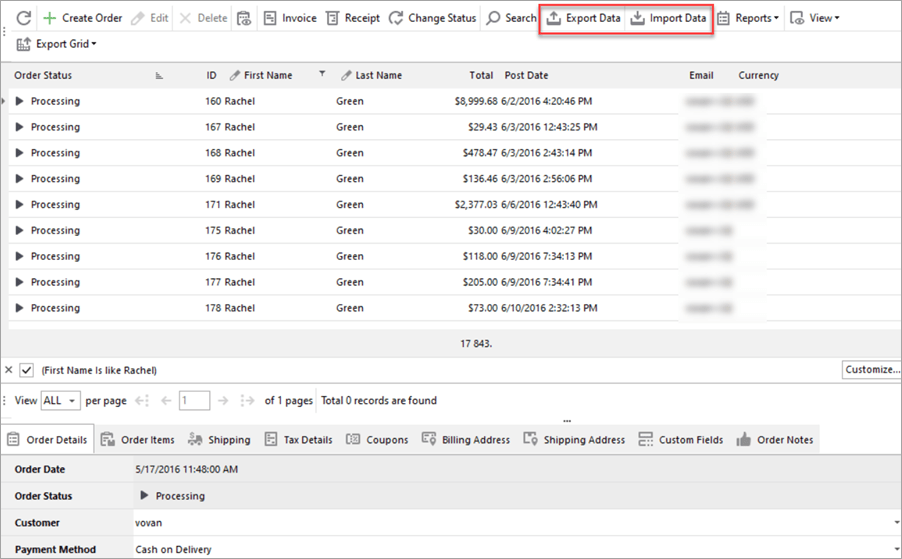Select the per page ALL combo box
The height and width of the screenshot is (559, 902).
pos(60,401)
